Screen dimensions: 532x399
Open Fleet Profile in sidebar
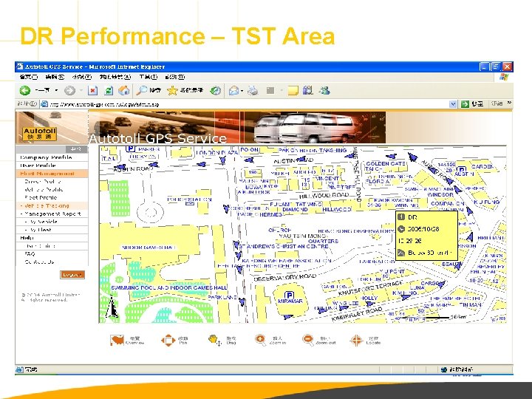coord(41,197)
